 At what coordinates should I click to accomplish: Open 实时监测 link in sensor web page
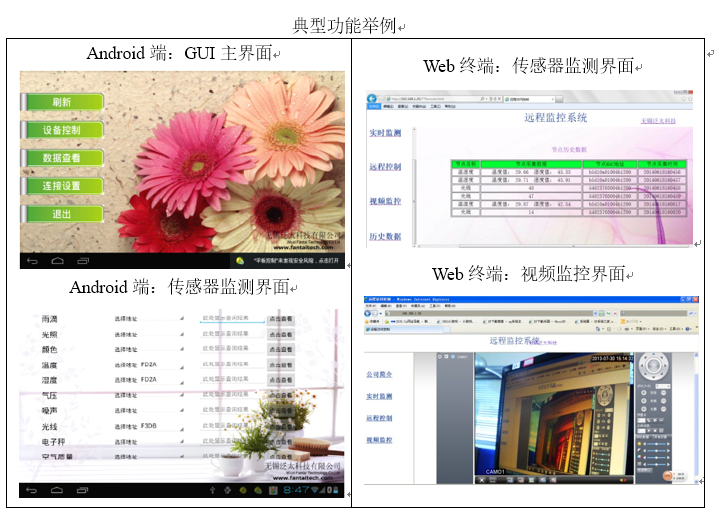(385, 134)
